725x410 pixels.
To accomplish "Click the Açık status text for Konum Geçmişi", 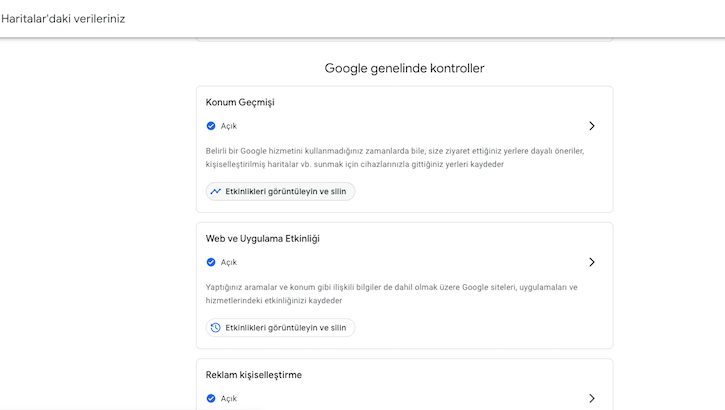I will click(229, 126).
